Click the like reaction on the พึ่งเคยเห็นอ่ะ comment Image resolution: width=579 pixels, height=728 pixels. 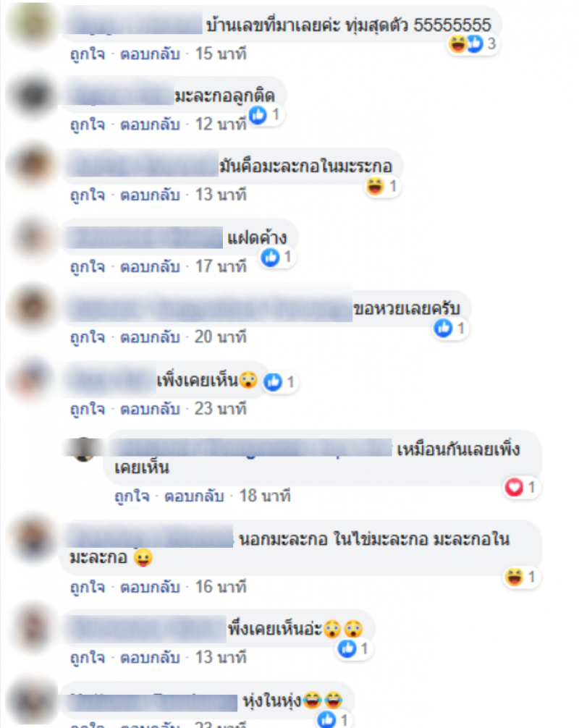354,648
